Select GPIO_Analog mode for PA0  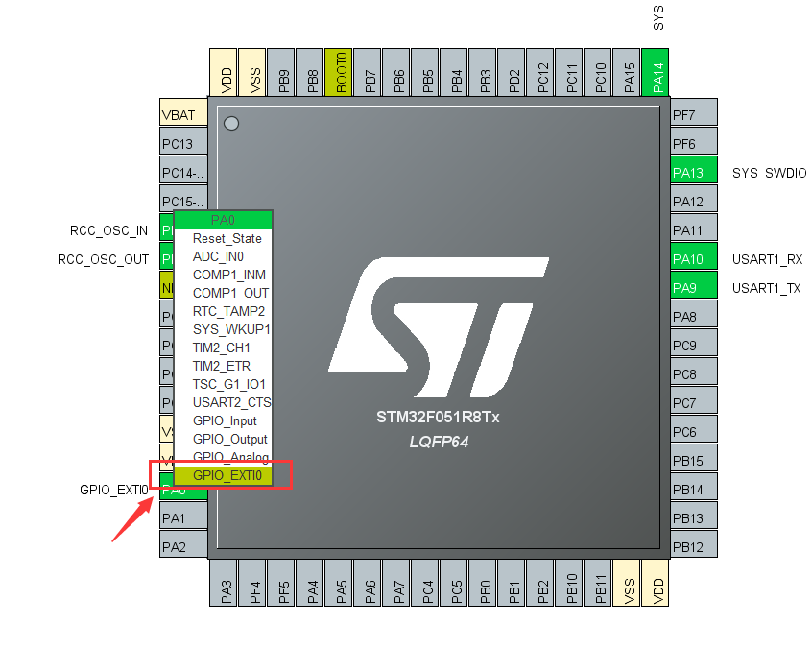228,457
